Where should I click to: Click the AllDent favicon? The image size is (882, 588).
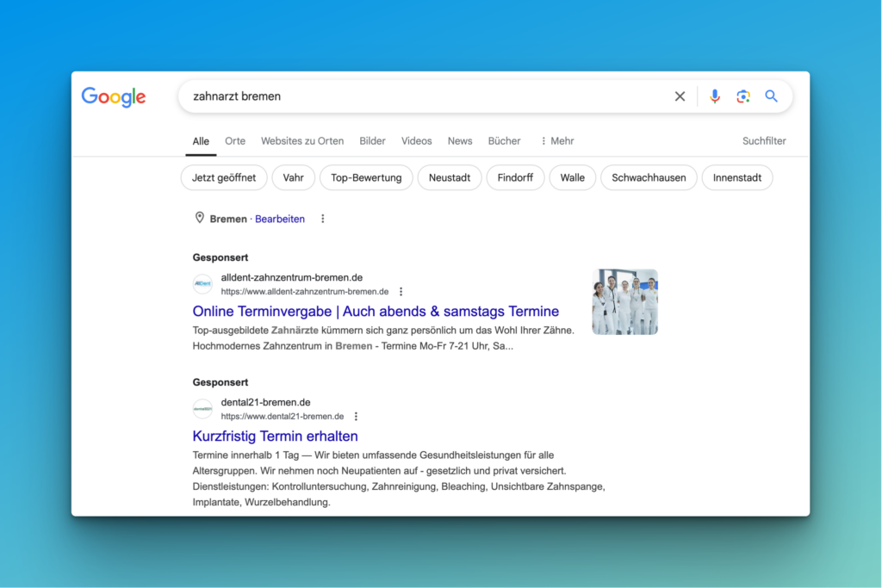[202, 284]
